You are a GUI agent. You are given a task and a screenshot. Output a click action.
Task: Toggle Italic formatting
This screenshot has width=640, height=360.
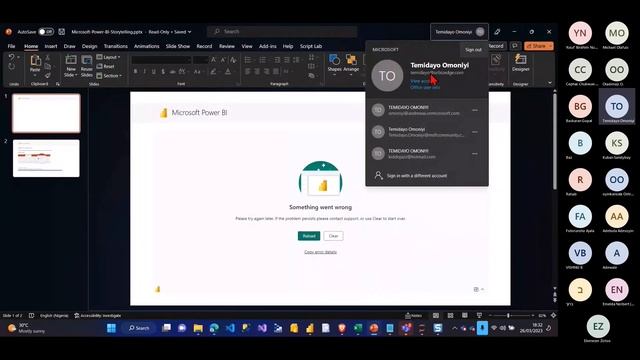[144, 72]
